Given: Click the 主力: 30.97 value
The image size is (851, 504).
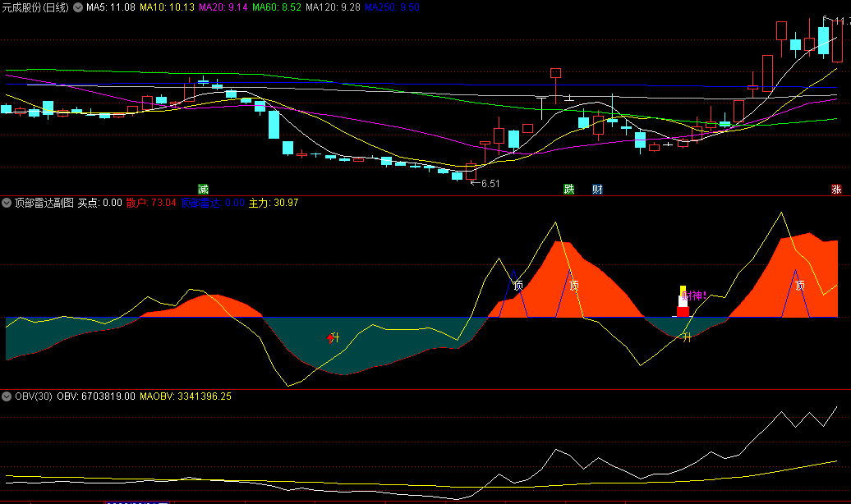Looking at the screenshot, I should click(274, 203).
